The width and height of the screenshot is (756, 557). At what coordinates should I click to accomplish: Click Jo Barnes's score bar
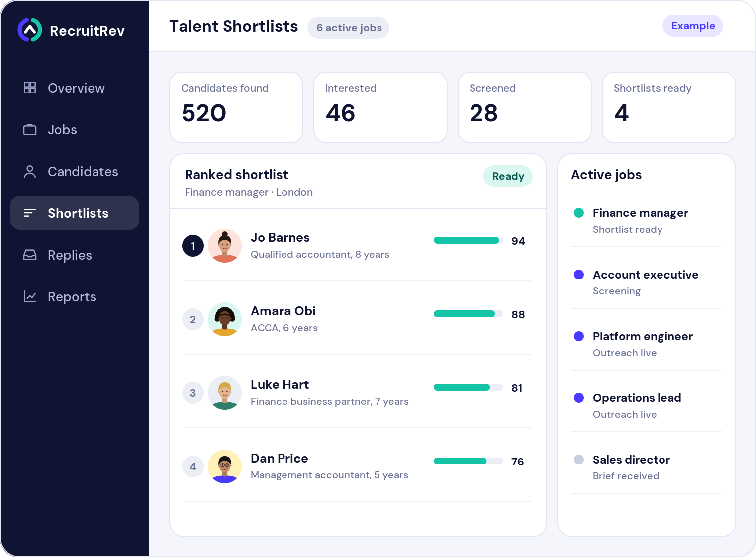(x=469, y=240)
